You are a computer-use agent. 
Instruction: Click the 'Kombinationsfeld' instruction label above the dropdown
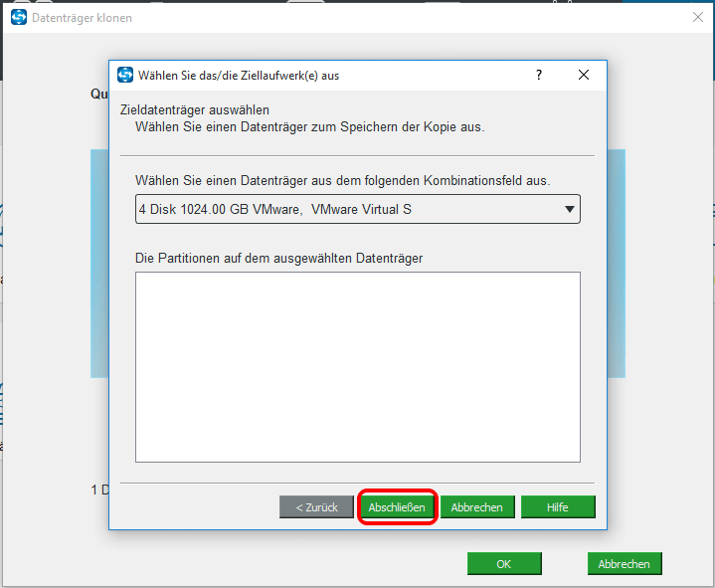click(x=342, y=180)
